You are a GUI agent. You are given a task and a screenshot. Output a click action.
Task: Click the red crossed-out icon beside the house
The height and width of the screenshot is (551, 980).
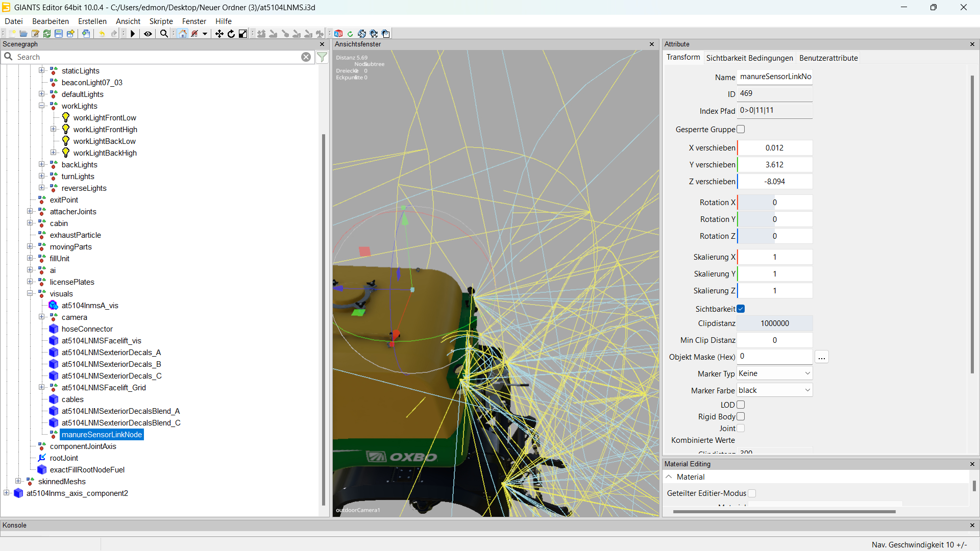point(194,34)
